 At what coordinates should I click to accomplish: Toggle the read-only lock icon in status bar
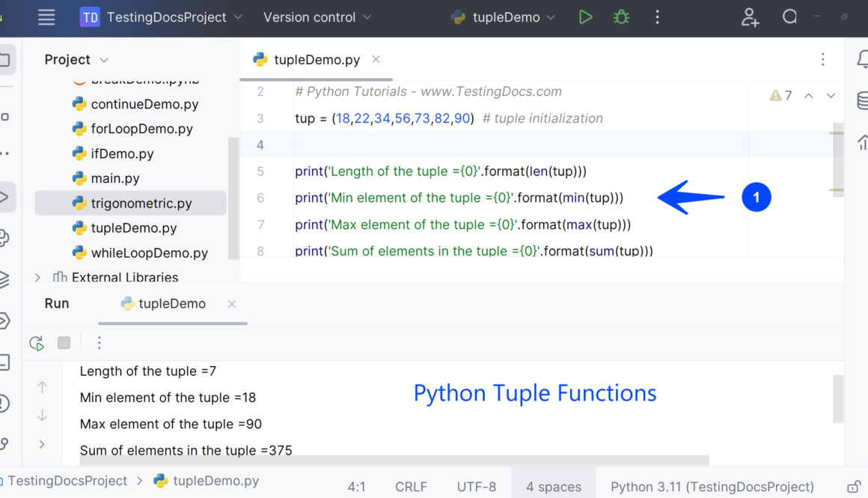tap(853, 487)
